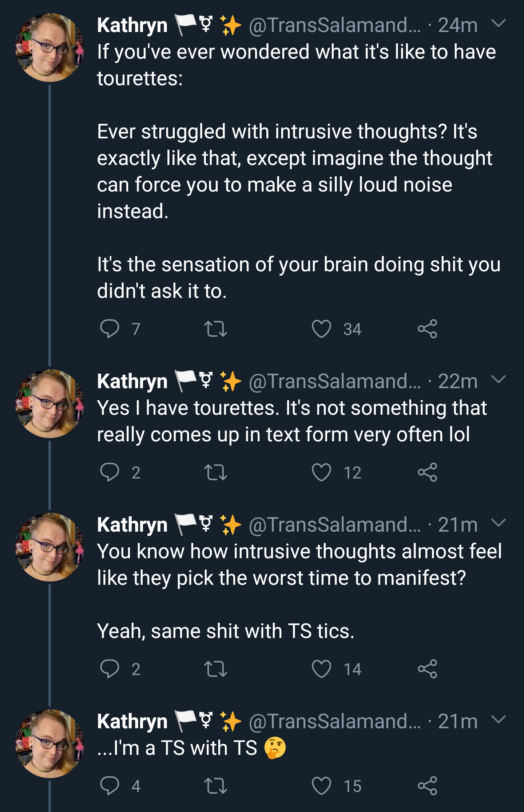Like the tweet with 12 likes

coord(322,472)
